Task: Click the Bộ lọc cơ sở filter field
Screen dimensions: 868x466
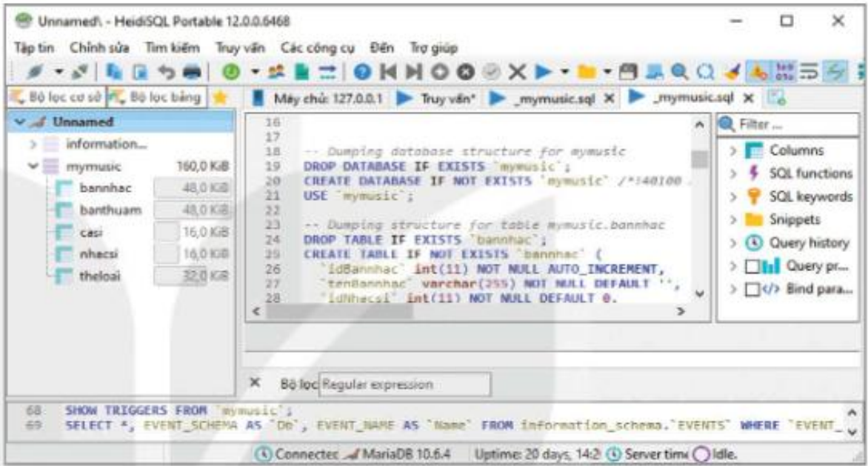Action: [x=56, y=97]
